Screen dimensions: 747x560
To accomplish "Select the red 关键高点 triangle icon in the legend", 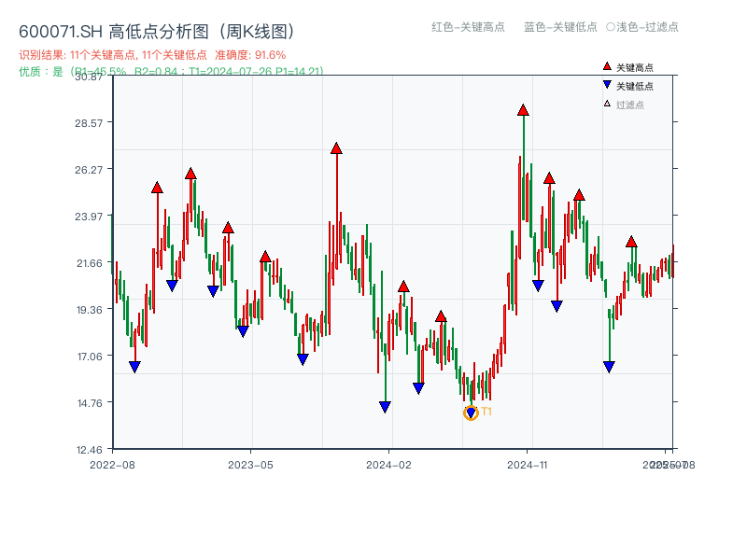I will pos(605,65).
